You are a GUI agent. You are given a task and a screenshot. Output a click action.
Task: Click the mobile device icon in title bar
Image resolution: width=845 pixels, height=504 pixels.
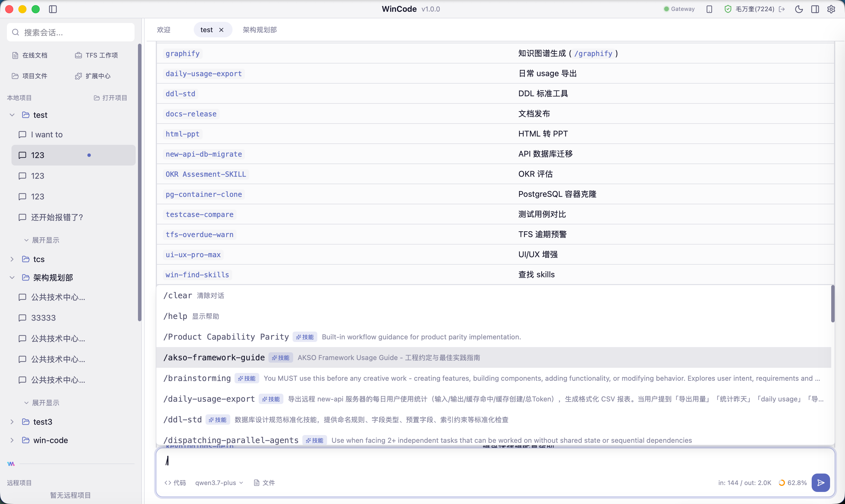pos(709,9)
